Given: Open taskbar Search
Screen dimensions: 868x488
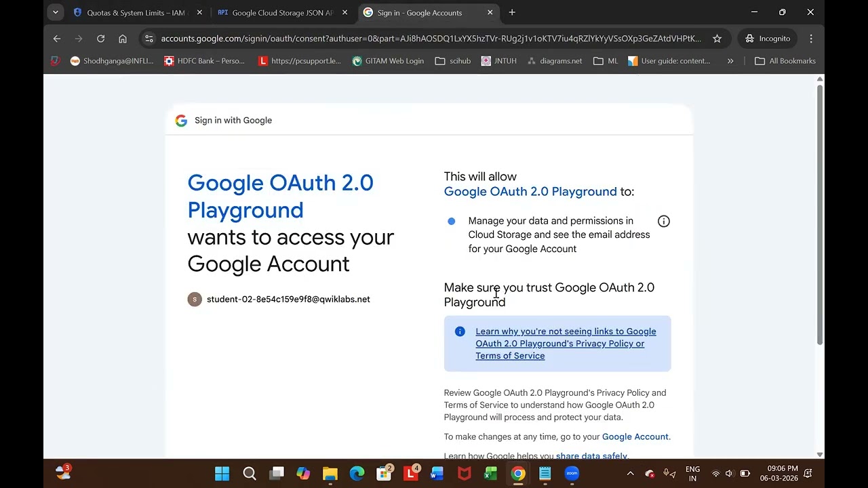Looking at the screenshot, I should click(x=250, y=474).
